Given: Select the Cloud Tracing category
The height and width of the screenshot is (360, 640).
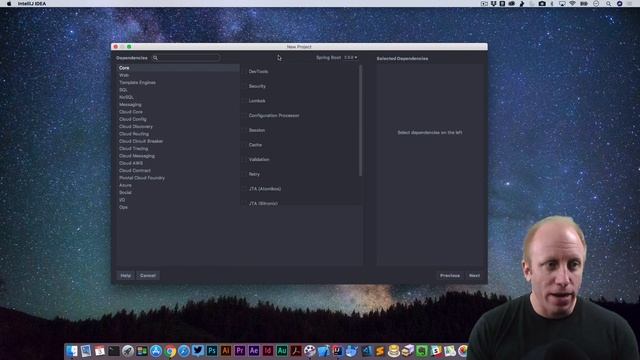Looking at the screenshot, I should (x=178, y=149).
